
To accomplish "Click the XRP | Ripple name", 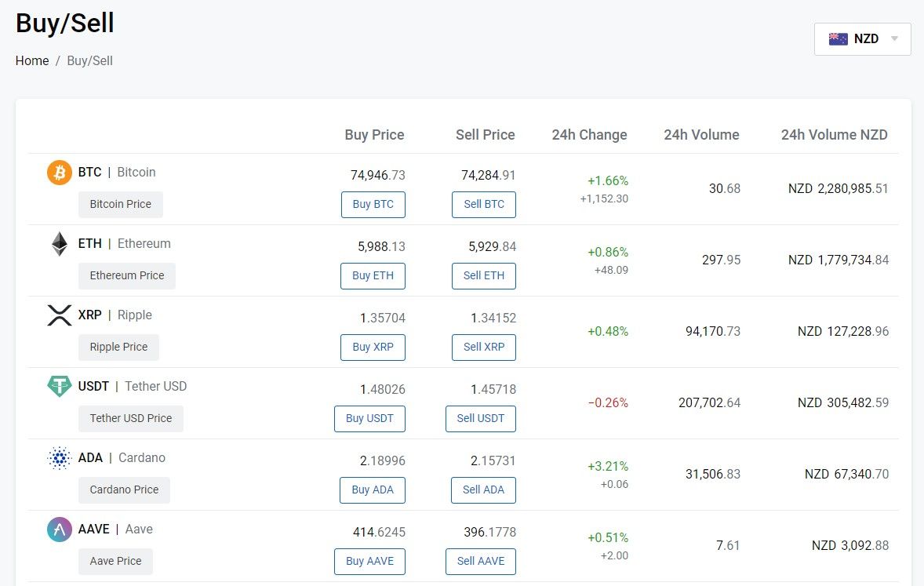I will 115,315.
